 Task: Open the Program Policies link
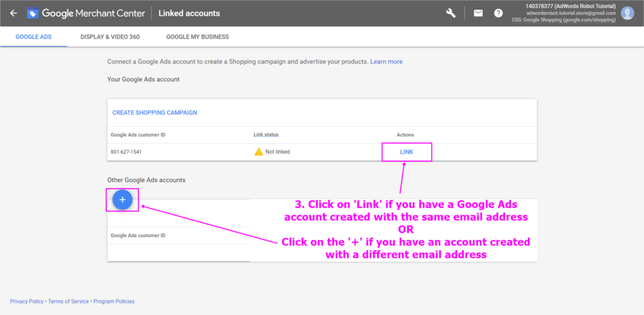coord(114,301)
